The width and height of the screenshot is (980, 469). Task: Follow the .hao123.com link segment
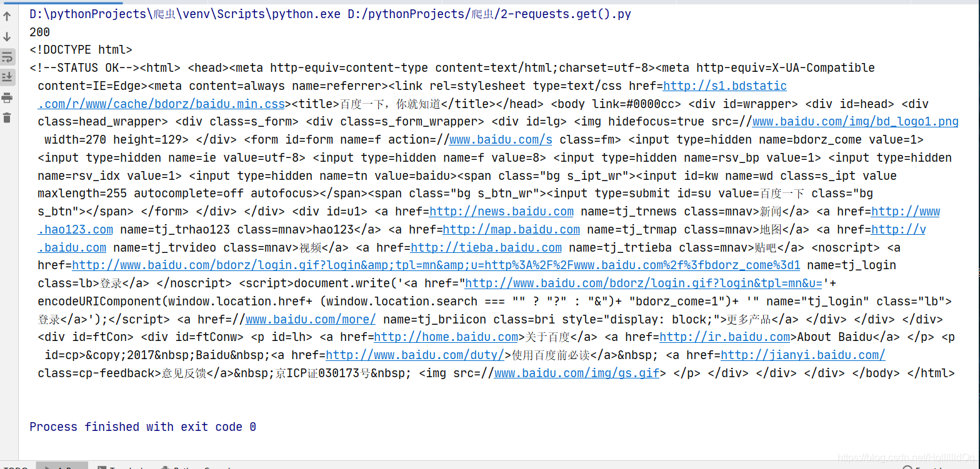[76, 229]
